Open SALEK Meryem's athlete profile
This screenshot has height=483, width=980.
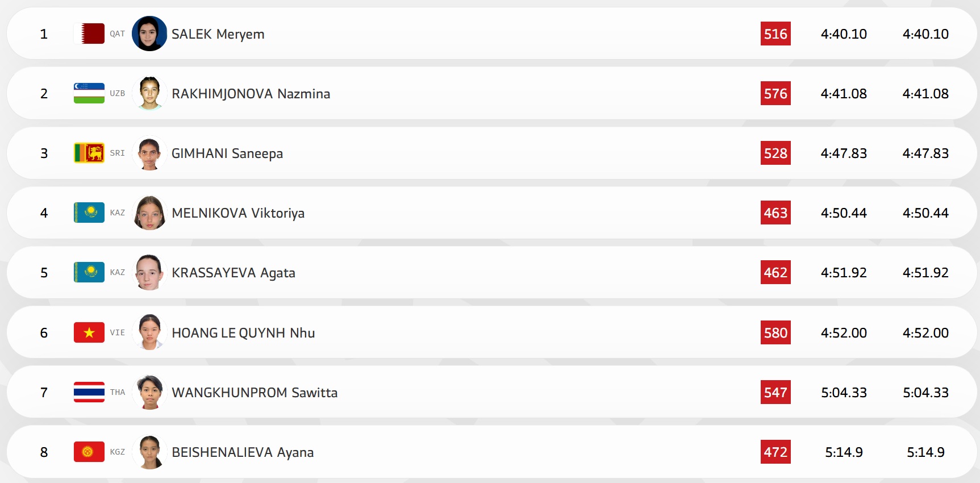click(x=218, y=34)
